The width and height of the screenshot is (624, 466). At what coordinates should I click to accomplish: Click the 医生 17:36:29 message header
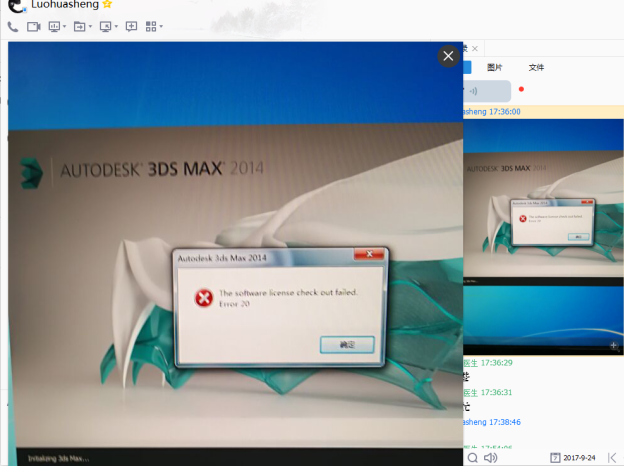(488, 363)
